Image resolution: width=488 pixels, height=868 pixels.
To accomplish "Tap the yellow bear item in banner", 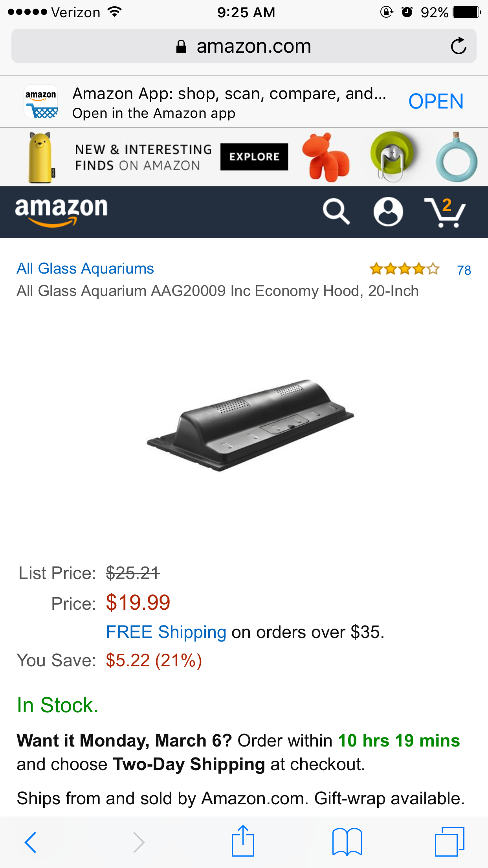I will click(x=40, y=157).
